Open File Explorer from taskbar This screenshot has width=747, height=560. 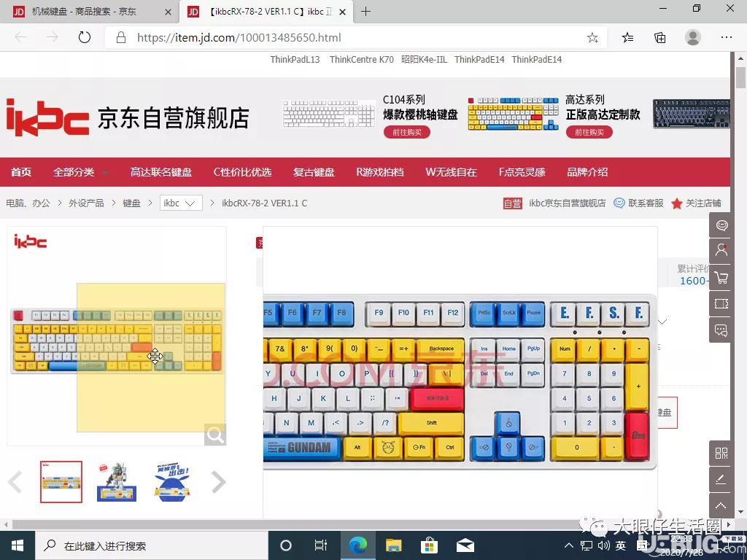[x=393, y=545]
